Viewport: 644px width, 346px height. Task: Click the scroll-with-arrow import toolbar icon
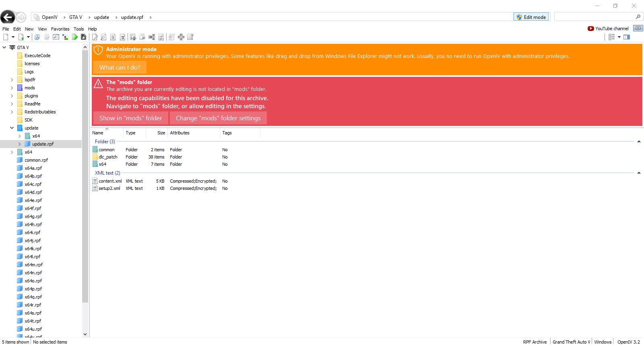(171, 37)
